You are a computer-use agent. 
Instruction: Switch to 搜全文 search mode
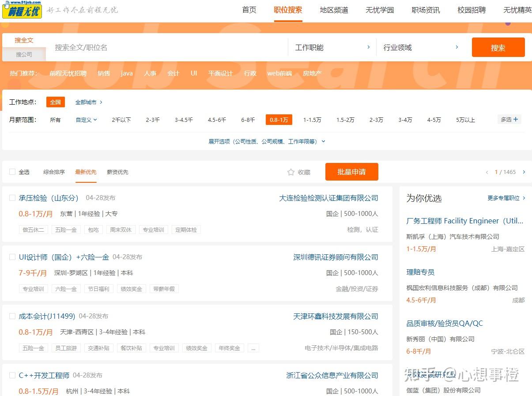tap(24, 40)
